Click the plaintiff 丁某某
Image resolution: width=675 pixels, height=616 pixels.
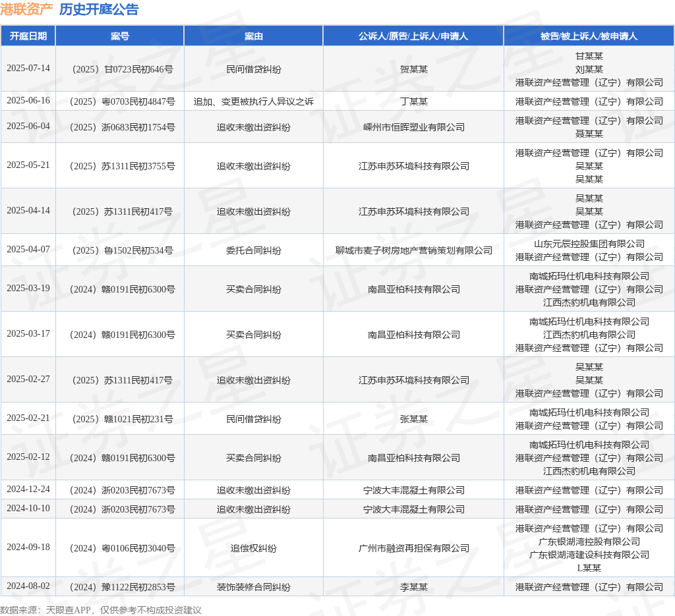tap(414, 101)
